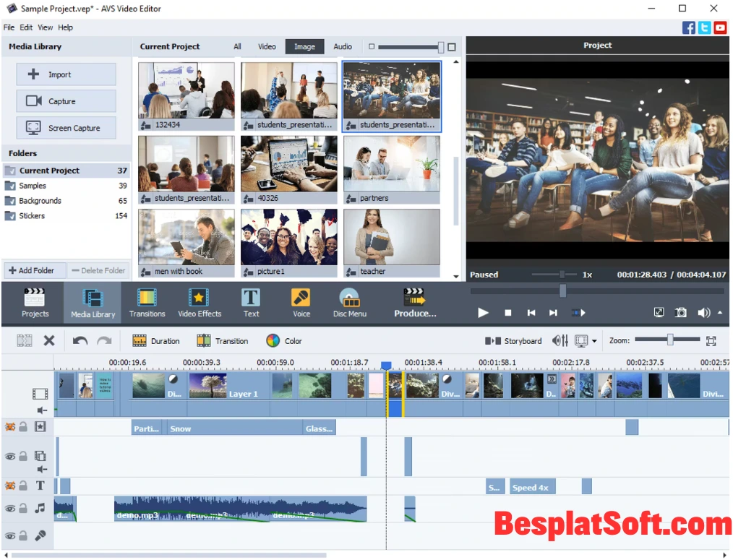Viewport: 733px width, 560px height.
Task: Switch to the Audio filter tab
Action: [x=342, y=46]
